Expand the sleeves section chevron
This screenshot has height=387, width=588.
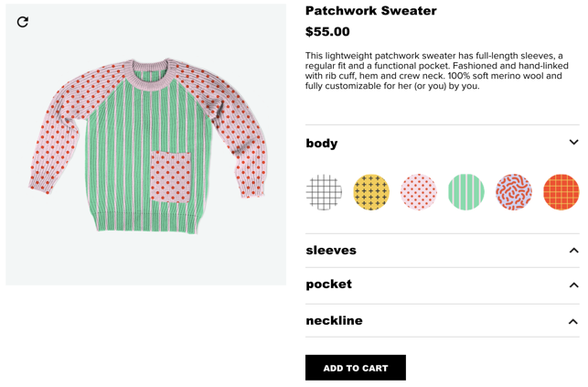click(x=573, y=250)
